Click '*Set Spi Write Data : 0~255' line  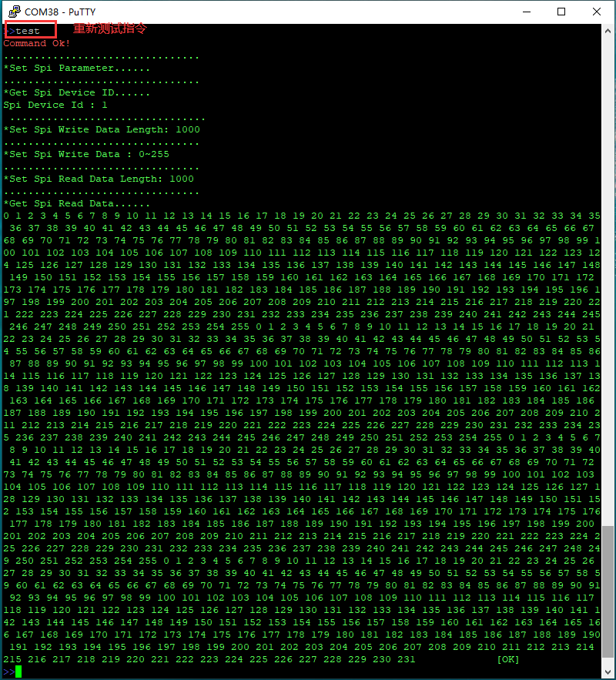(x=86, y=154)
